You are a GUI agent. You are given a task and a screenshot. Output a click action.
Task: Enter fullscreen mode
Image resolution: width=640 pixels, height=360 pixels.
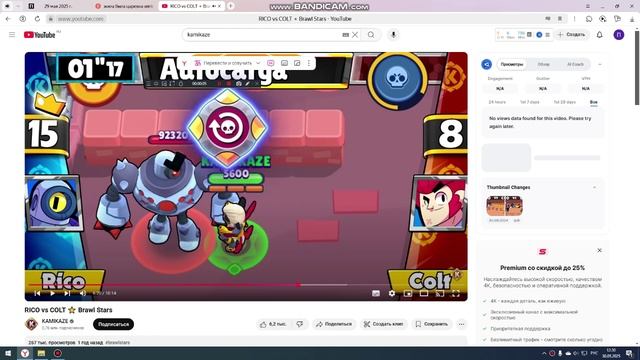coord(456,293)
